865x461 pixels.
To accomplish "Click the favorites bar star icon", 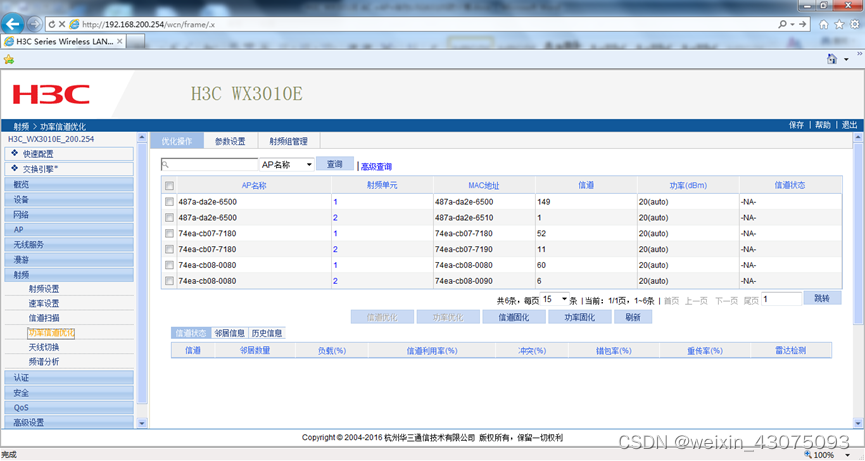I will [x=8, y=59].
